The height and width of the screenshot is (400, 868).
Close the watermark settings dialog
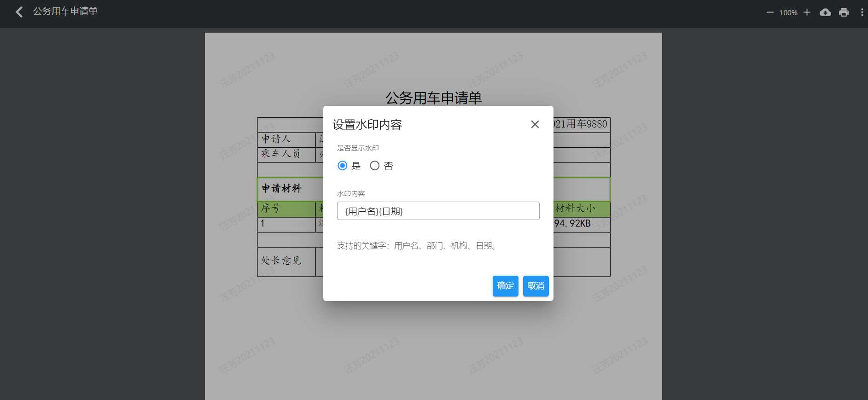click(535, 124)
